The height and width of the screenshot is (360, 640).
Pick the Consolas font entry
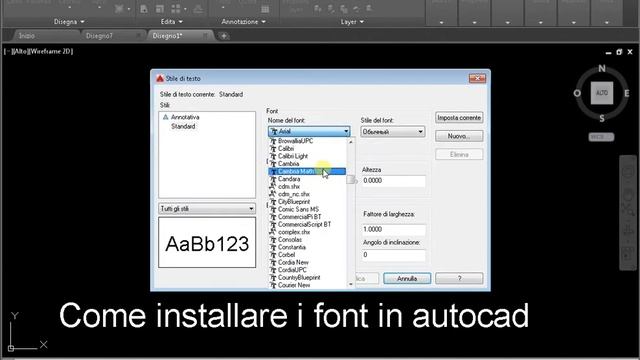[x=307, y=240]
